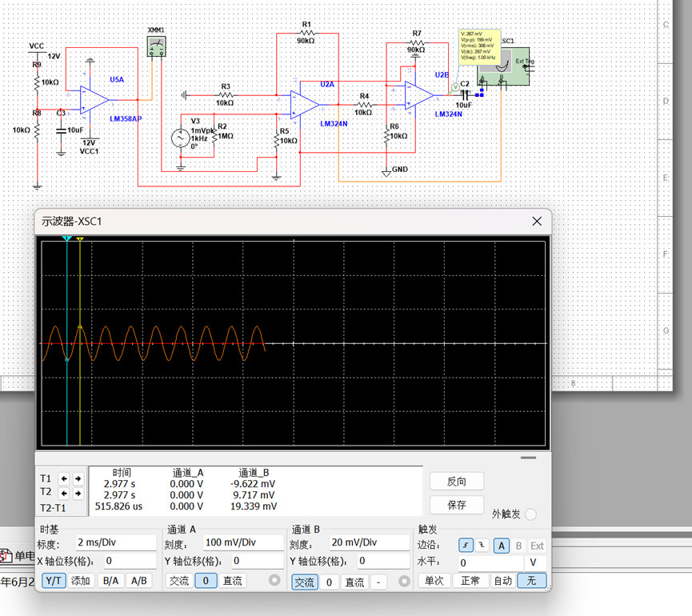Set channel B coupling to 交流
The width and height of the screenshot is (692, 616).
pos(305,582)
